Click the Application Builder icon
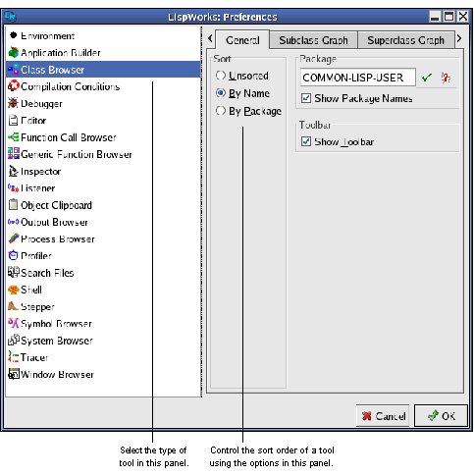The image size is (474, 476). click(x=13, y=52)
